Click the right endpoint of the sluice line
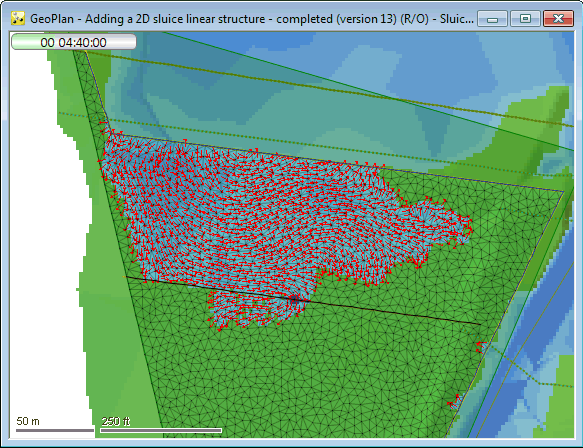This screenshot has height=448, width=583. [x=480, y=325]
